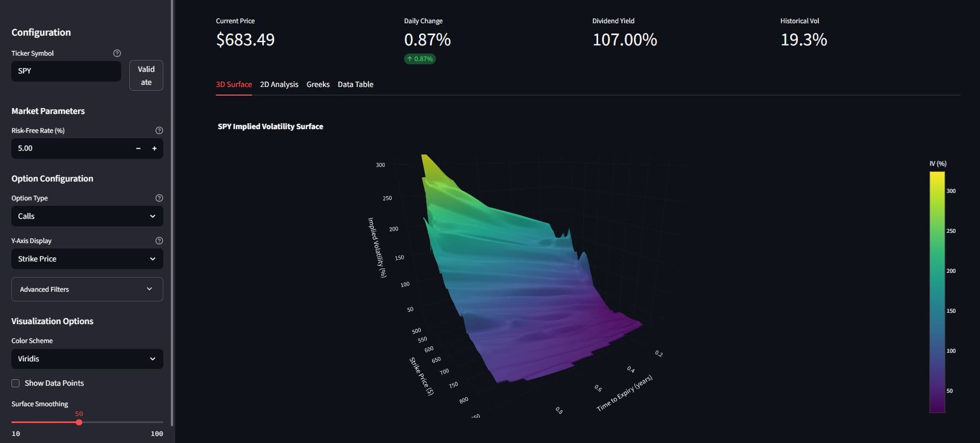Image resolution: width=980 pixels, height=443 pixels.
Task: Click the Y-Axis Display help icon
Action: pos(159,240)
